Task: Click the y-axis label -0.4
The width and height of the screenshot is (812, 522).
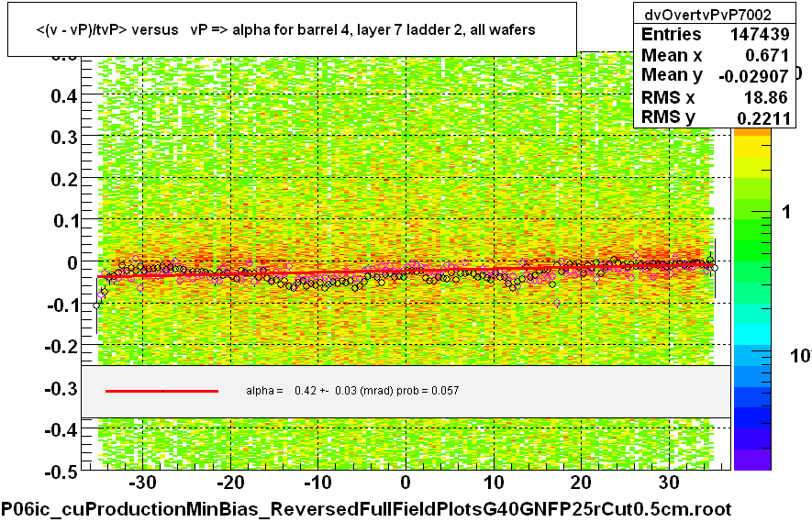Action: pos(61,430)
